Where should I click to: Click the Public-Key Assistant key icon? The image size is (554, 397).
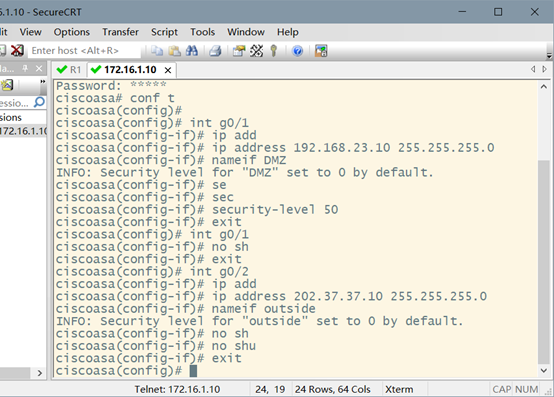(273, 51)
